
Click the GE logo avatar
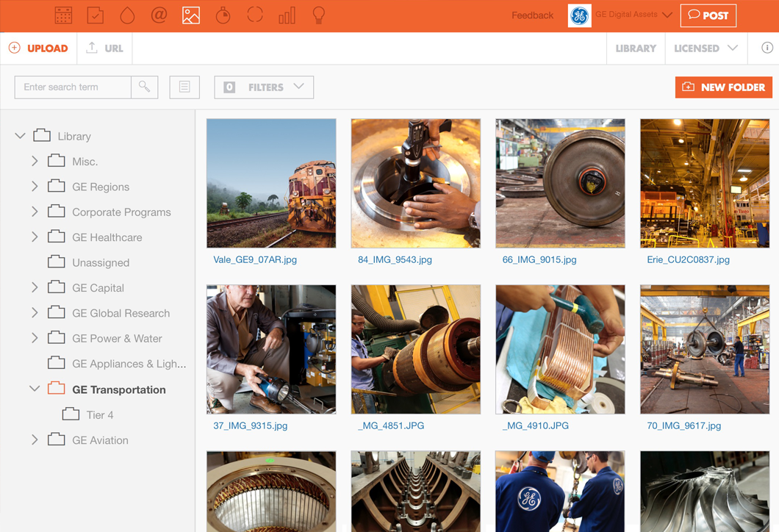(579, 15)
